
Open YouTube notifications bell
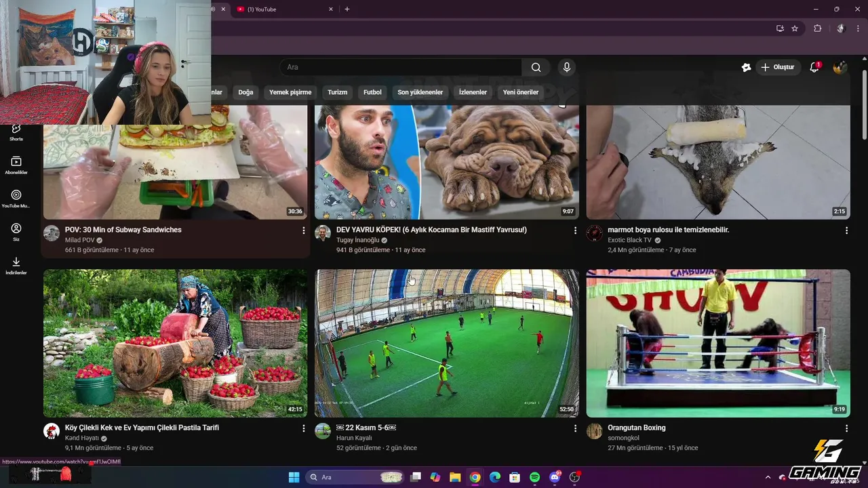click(x=814, y=67)
